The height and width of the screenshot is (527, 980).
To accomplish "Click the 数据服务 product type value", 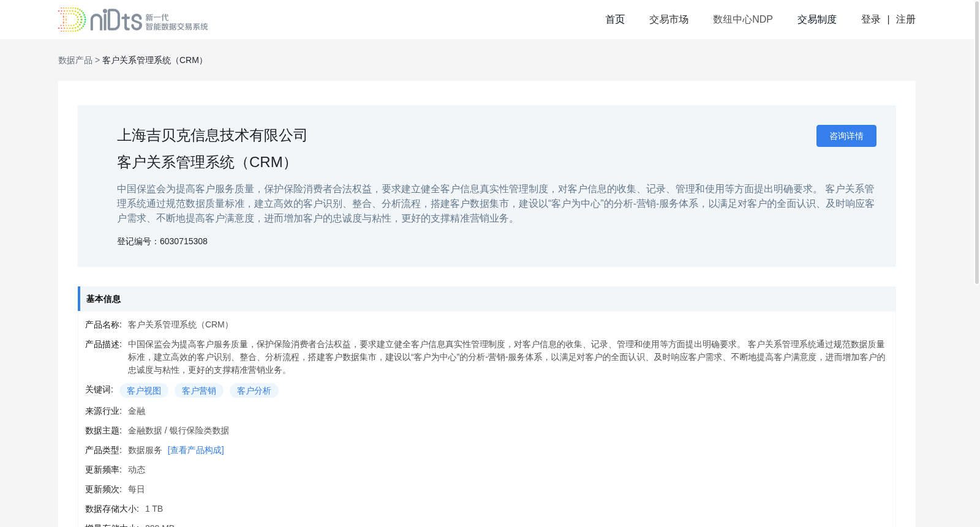I will coord(145,450).
